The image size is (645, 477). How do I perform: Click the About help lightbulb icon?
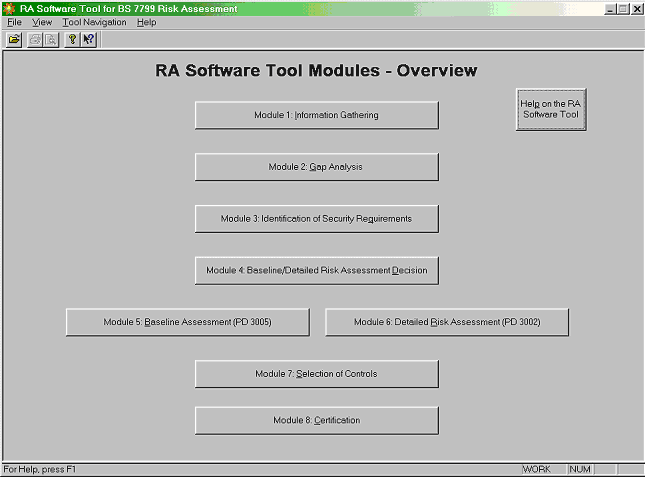pos(72,40)
